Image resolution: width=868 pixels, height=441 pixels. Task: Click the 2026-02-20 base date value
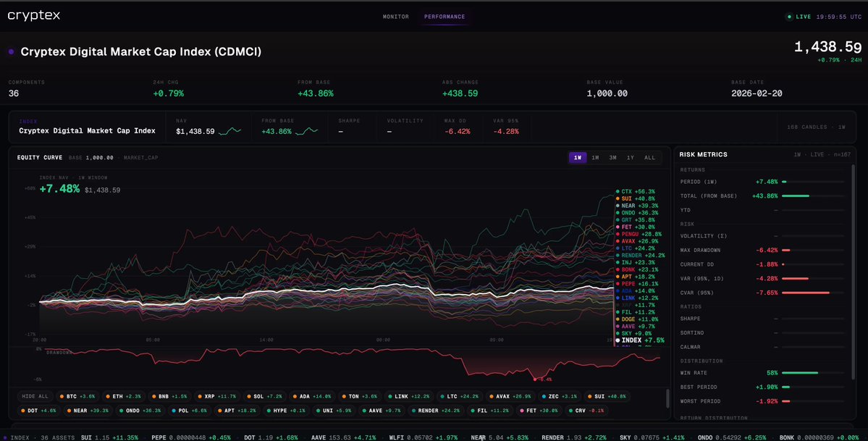757,93
